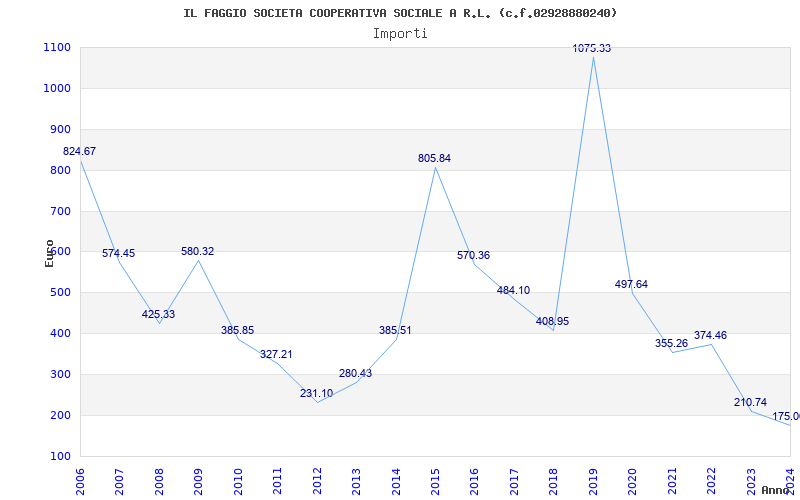This screenshot has width=800, height=500.
Task: Select data label 425.33
Action: click(x=158, y=314)
